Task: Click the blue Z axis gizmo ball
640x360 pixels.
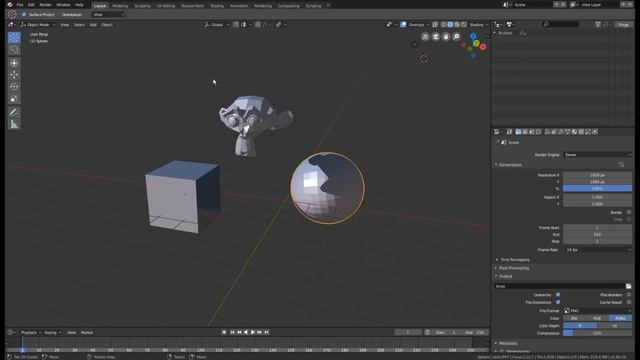Action: [473, 36]
